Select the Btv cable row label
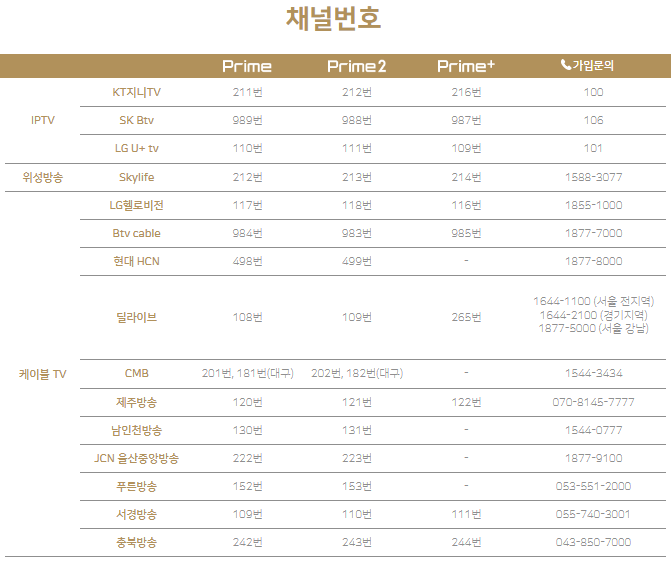671x568 pixels. tap(137, 233)
